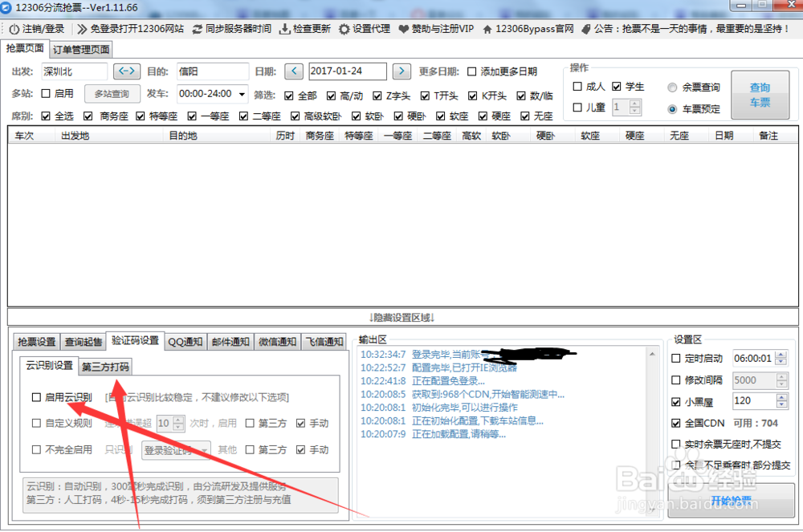Toggle the 全国CDN checkbox
This screenshot has width=803, height=532.
click(676, 423)
